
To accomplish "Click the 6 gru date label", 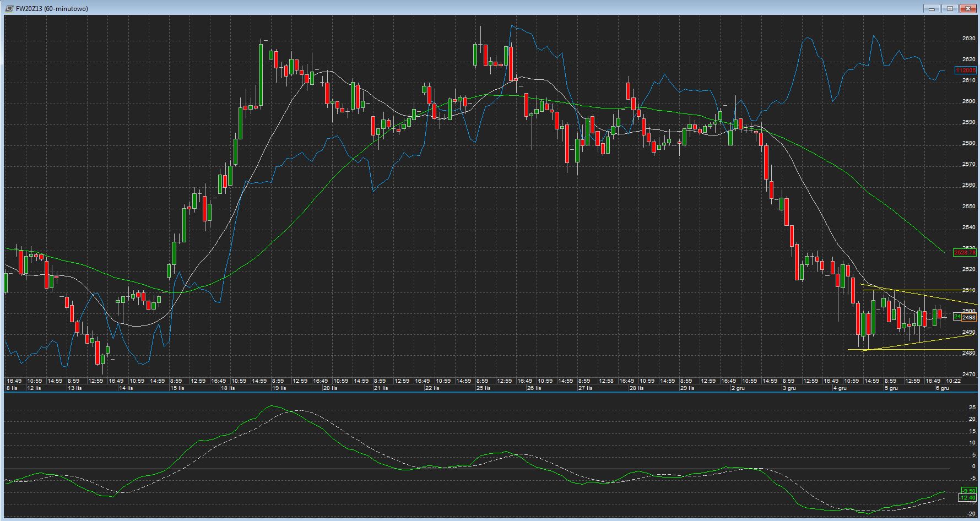I will tap(942, 388).
